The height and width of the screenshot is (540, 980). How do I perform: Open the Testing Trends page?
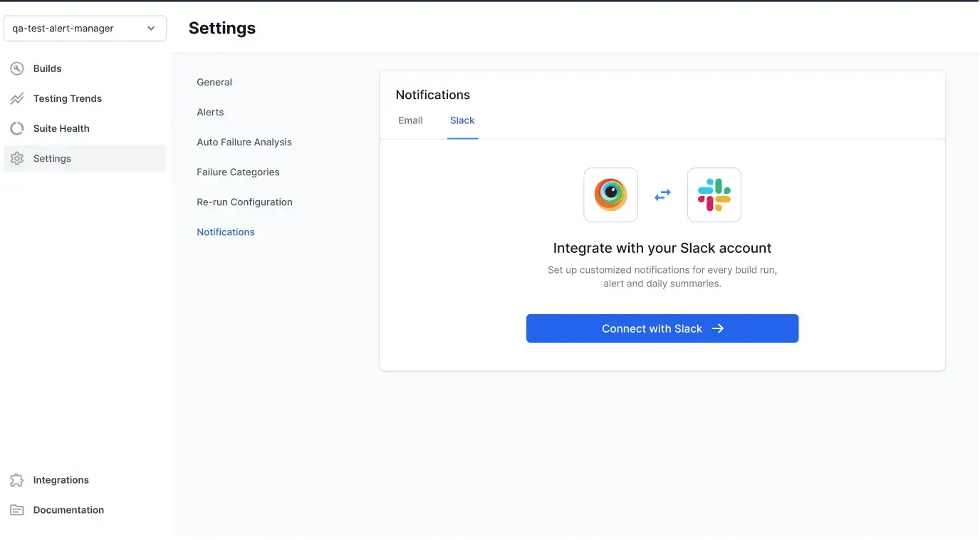[68, 98]
